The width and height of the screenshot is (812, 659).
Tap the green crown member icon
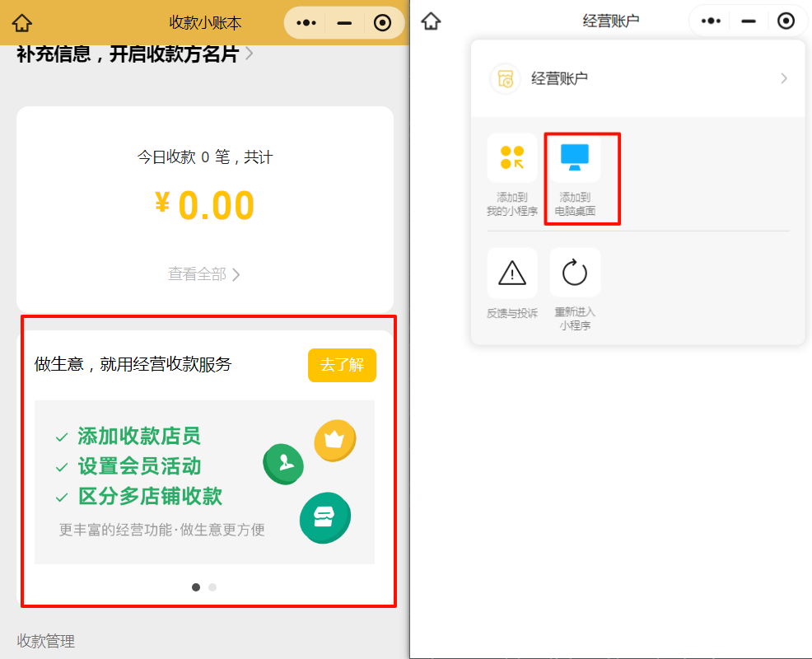coord(334,441)
